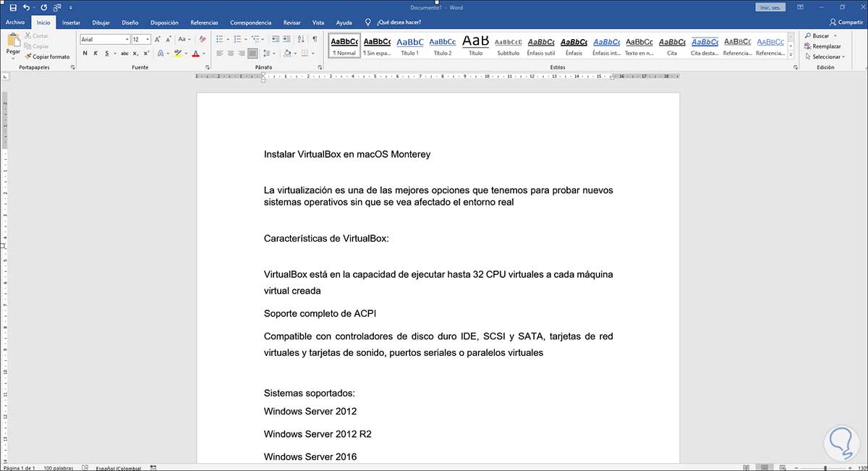Toggle italic (K) formatting
Viewport: 868px width, 471px height.
click(x=95, y=54)
